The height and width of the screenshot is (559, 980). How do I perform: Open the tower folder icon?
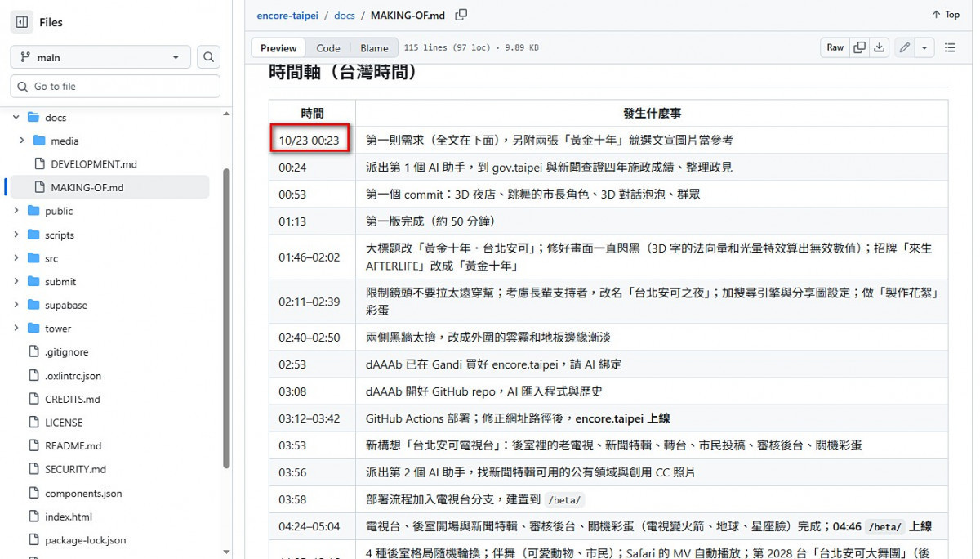click(33, 329)
